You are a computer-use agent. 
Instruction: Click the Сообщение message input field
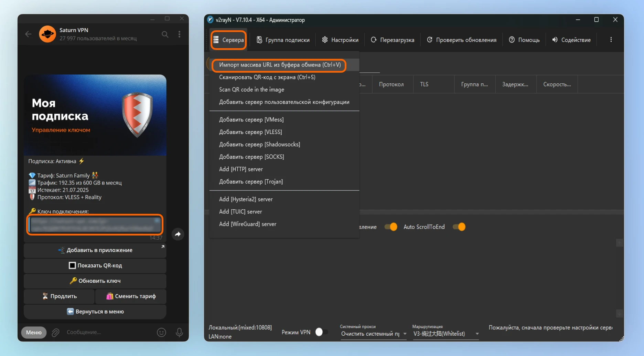point(107,332)
